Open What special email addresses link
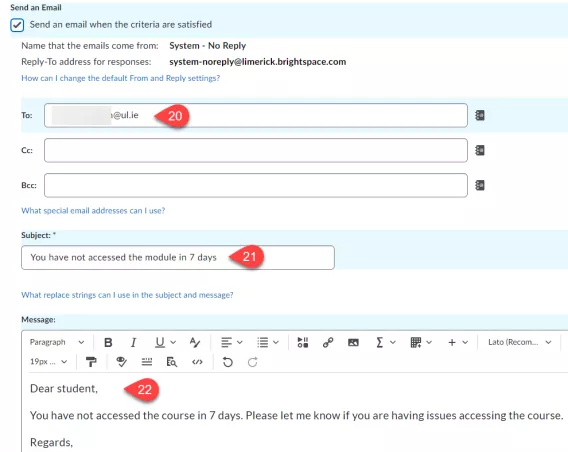Viewport: 568px width, 452px height. (x=93, y=211)
